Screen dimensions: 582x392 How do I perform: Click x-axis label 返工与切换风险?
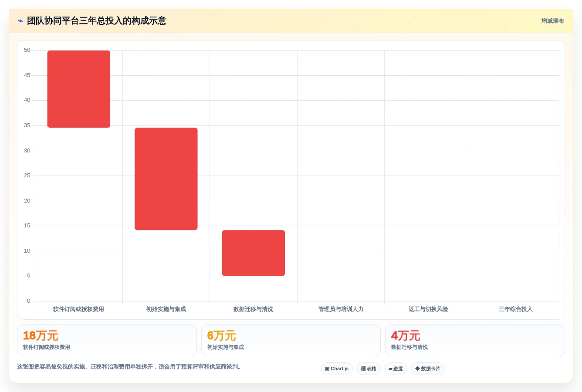[x=428, y=309]
